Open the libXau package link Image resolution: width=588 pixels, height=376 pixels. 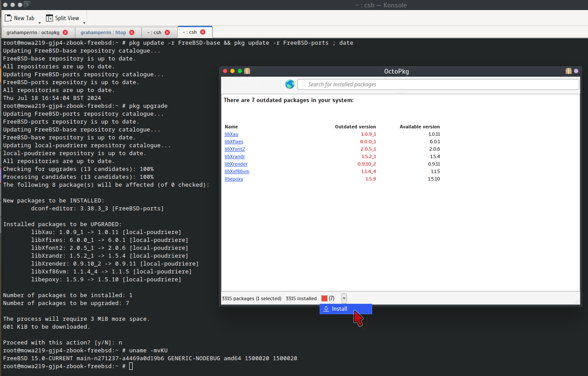[231, 134]
